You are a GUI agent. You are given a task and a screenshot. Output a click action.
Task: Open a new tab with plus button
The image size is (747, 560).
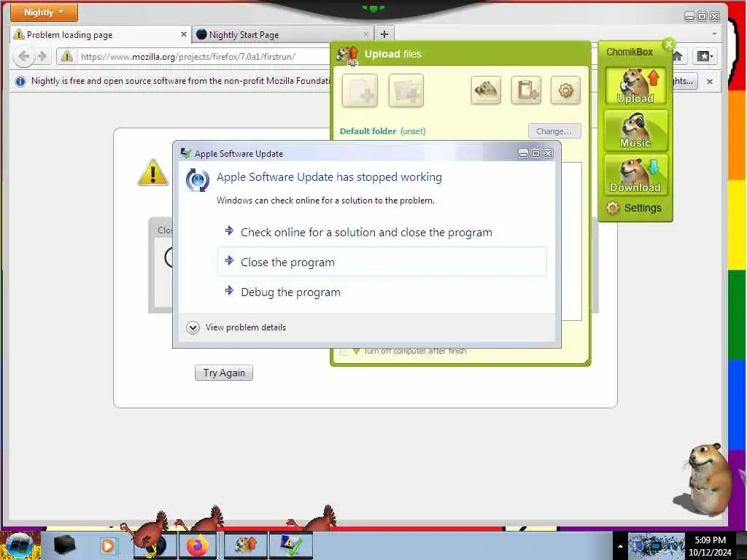click(384, 34)
